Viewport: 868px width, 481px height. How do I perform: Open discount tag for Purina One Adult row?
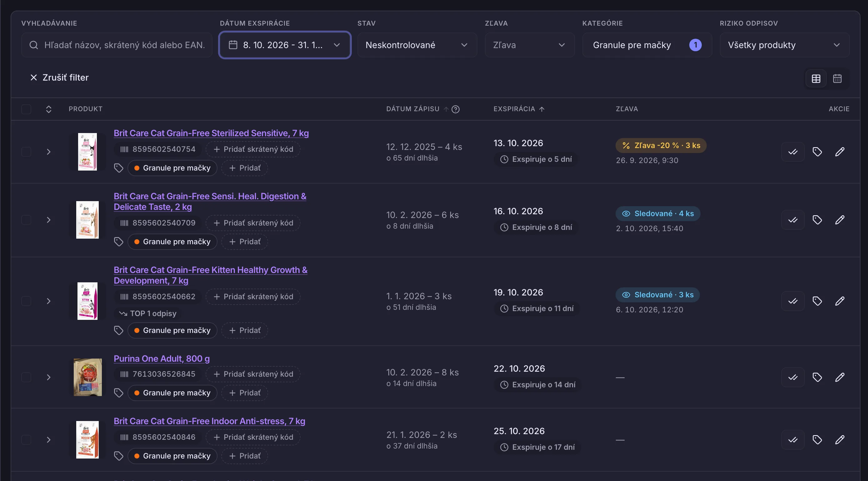click(817, 377)
